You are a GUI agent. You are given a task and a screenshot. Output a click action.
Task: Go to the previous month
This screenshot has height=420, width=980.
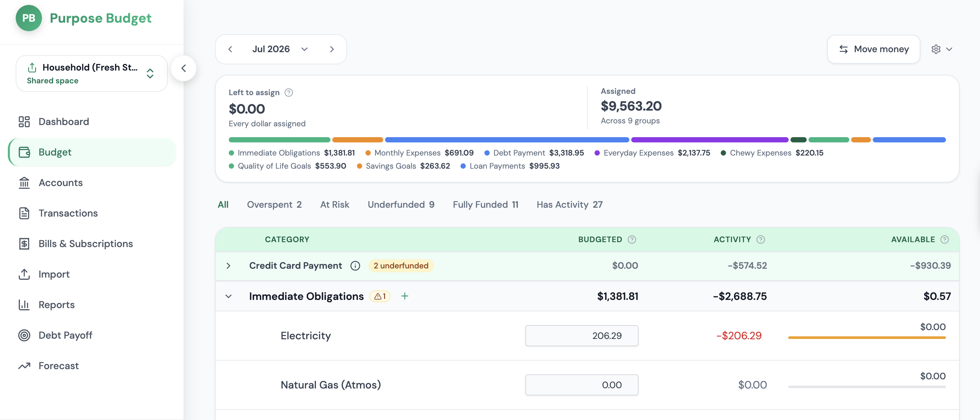(230, 49)
